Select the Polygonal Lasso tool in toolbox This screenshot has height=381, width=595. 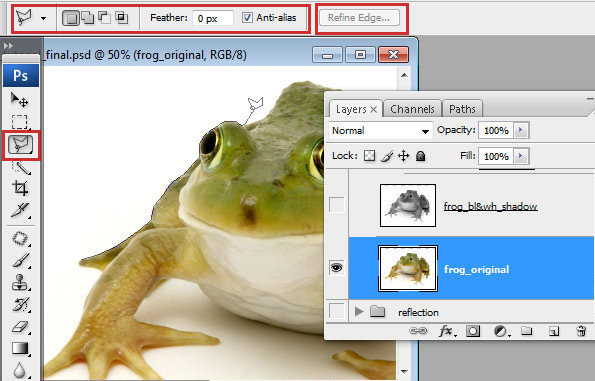click(21, 145)
